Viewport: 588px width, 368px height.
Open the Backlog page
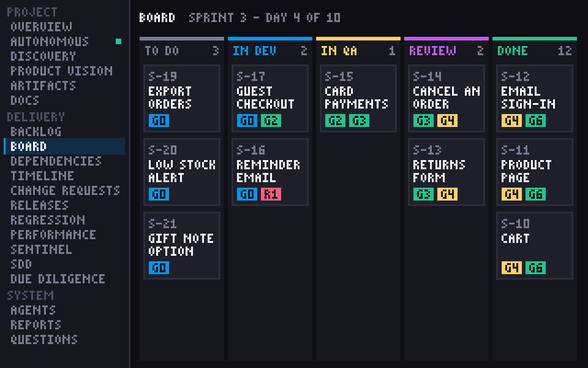(36, 131)
